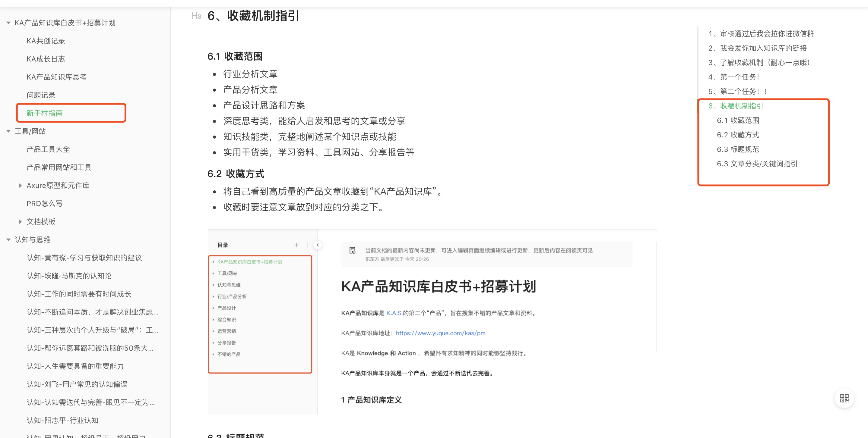Screen dimensions: 868x438
Task: Jump to 6.3 标题规范 outline entry
Action: coord(738,149)
